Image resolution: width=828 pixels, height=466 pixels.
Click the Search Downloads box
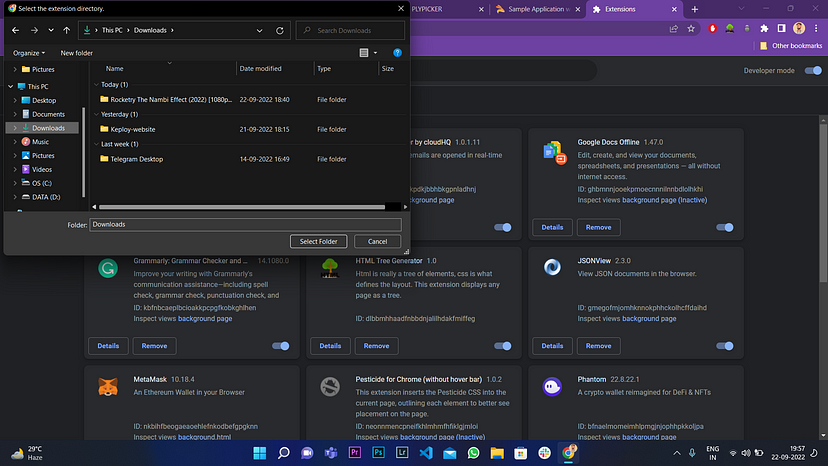click(x=350, y=31)
